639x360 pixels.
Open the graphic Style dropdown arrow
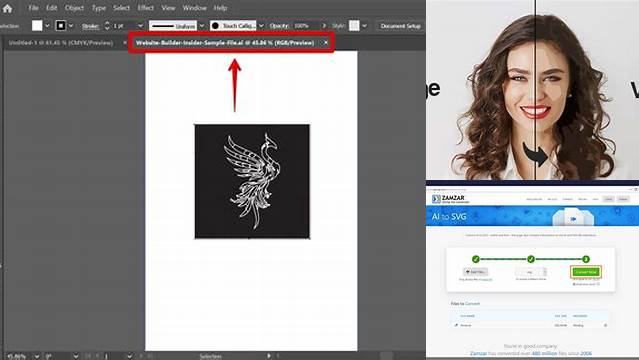364,26
